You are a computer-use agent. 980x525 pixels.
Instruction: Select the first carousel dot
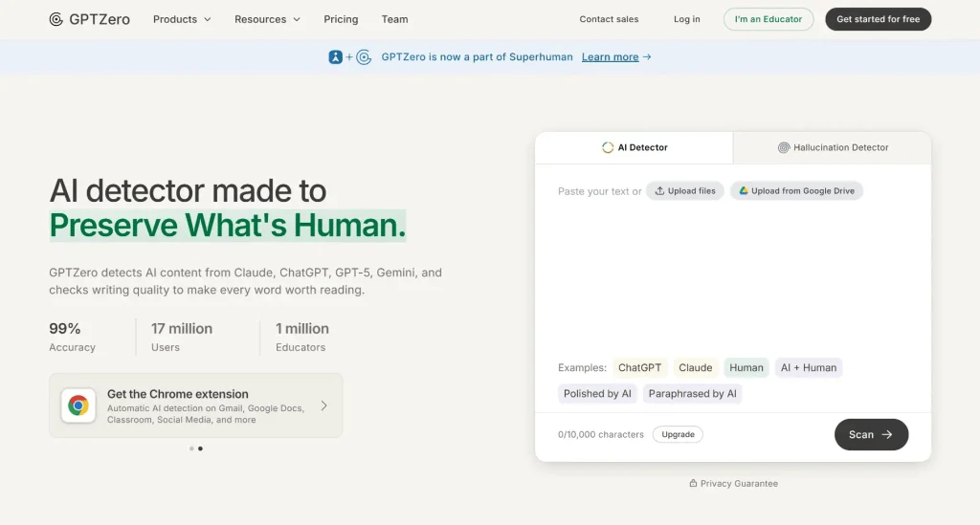tap(191, 448)
